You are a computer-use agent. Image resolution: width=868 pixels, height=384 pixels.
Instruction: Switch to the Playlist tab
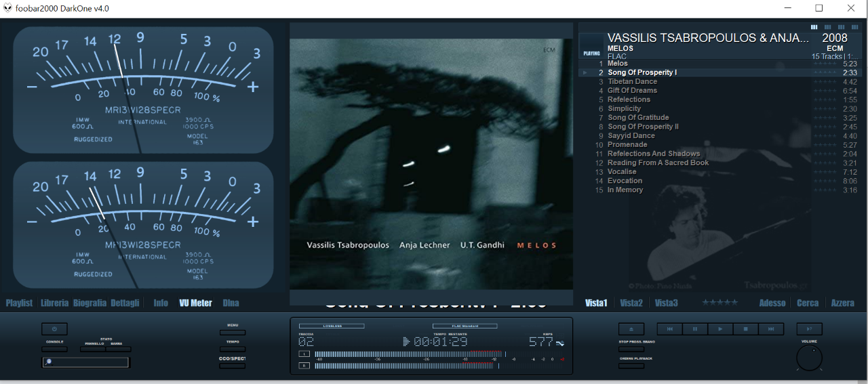coord(19,303)
